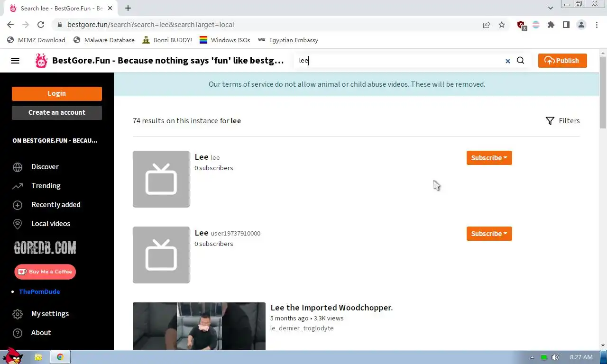Open the Bonzi BUDDY! bookmark

[167, 40]
